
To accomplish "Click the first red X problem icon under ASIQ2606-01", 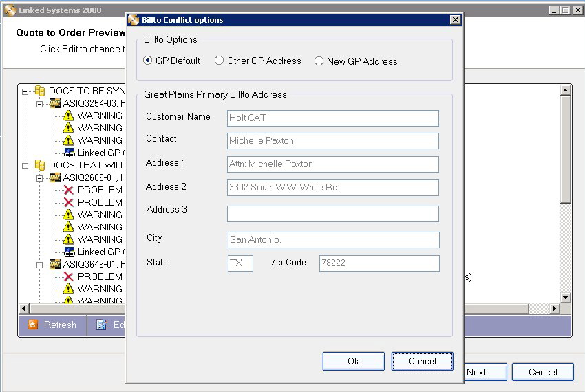I will (x=69, y=190).
